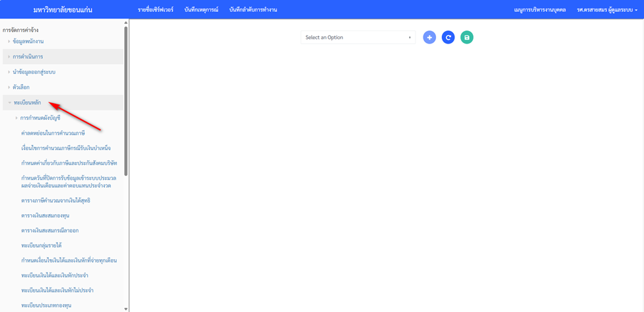Open บันทึกเหตุการณ์ in top navigation
644x312 pixels.
point(201,10)
